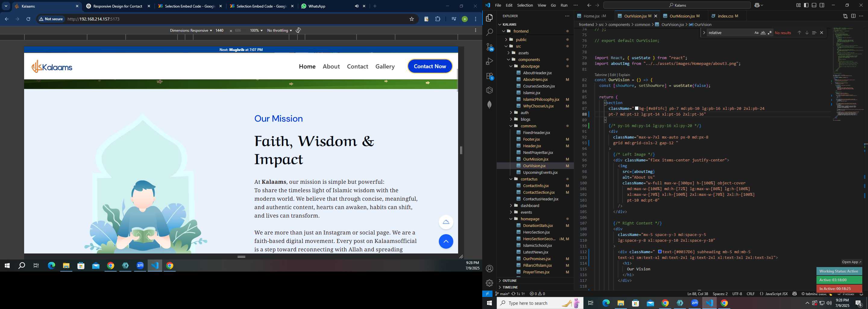Toggle the Primary Side Bar visibility
The height and width of the screenshot is (309, 868).
pyautogui.click(x=806, y=5)
